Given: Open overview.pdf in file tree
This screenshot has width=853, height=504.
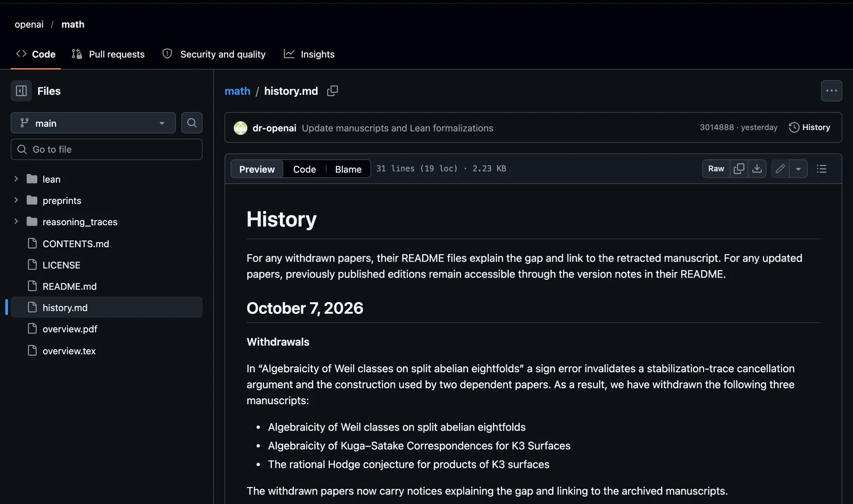Looking at the screenshot, I should [70, 329].
